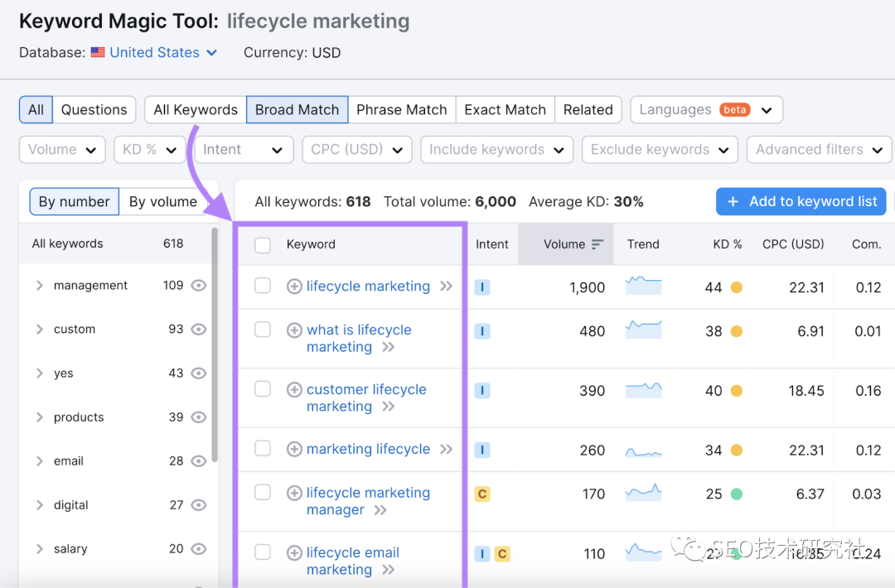Click the 'Add to keyword list' button
The image size is (895, 588).
(801, 201)
